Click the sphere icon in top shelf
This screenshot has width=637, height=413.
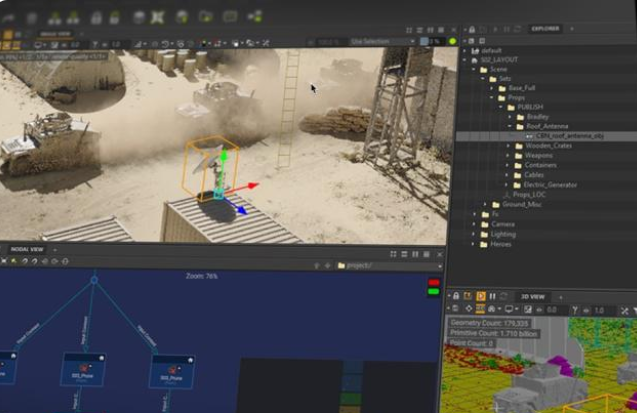pos(182,17)
